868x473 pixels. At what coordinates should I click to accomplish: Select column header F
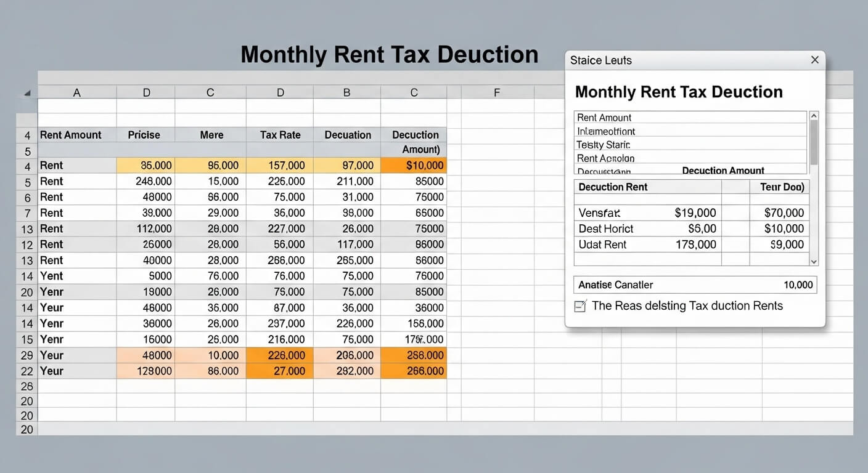(497, 92)
